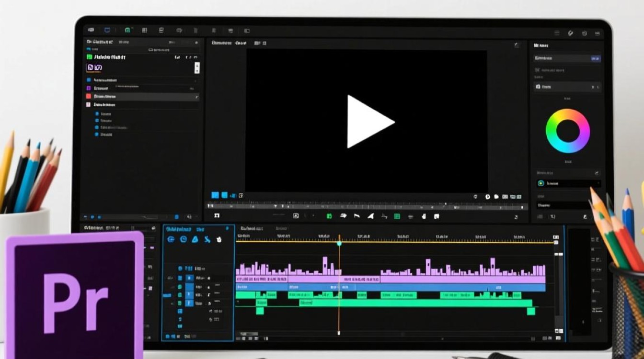Click the horizontal scrollbar at the timeline bottom
Image resolution: width=644 pixels, height=359 pixels.
(x=248, y=334)
